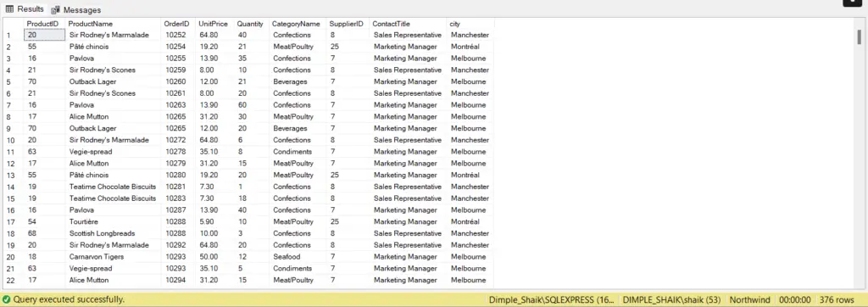Click the OrderID column header
This screenshot has width=868, height=307.
[178, 24]
